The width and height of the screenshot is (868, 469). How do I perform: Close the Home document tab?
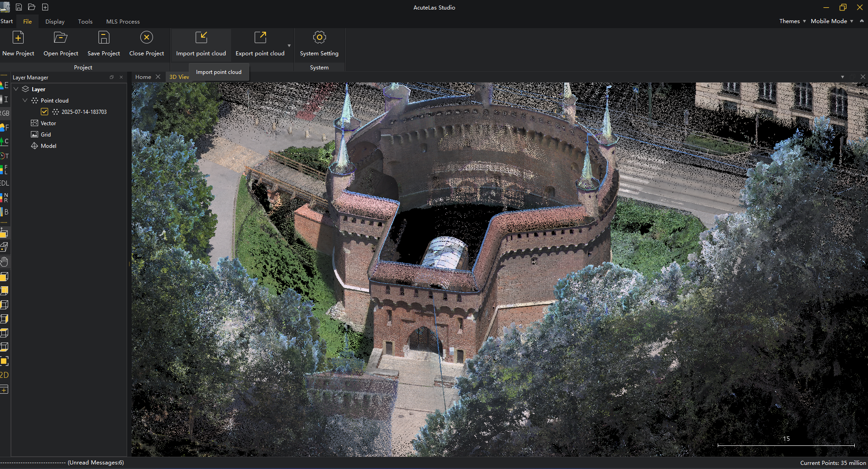[x=158, y=77]
